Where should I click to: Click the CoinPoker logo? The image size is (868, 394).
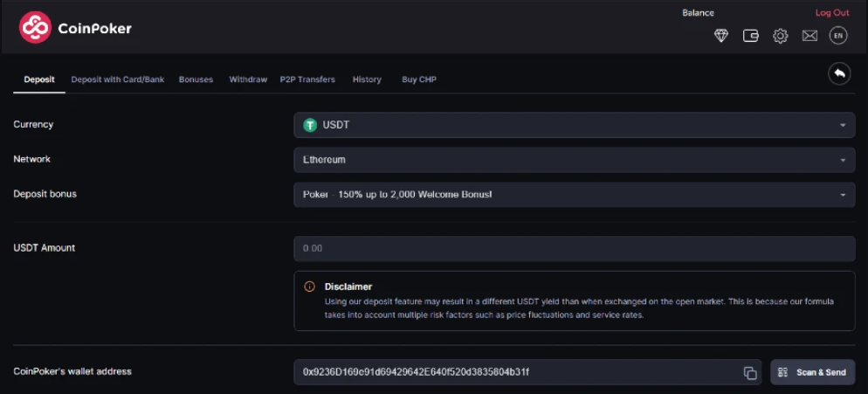click(75, 28)
